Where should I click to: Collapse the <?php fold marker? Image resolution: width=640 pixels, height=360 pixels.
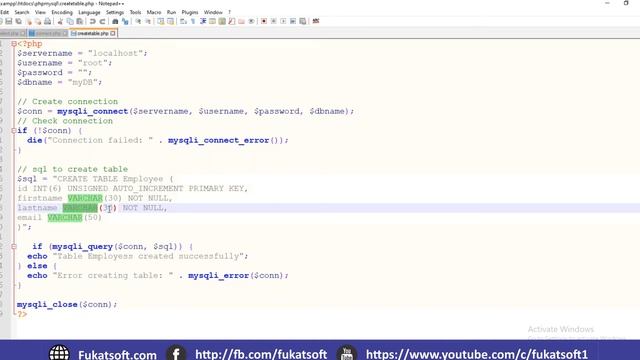pos(14,44)
